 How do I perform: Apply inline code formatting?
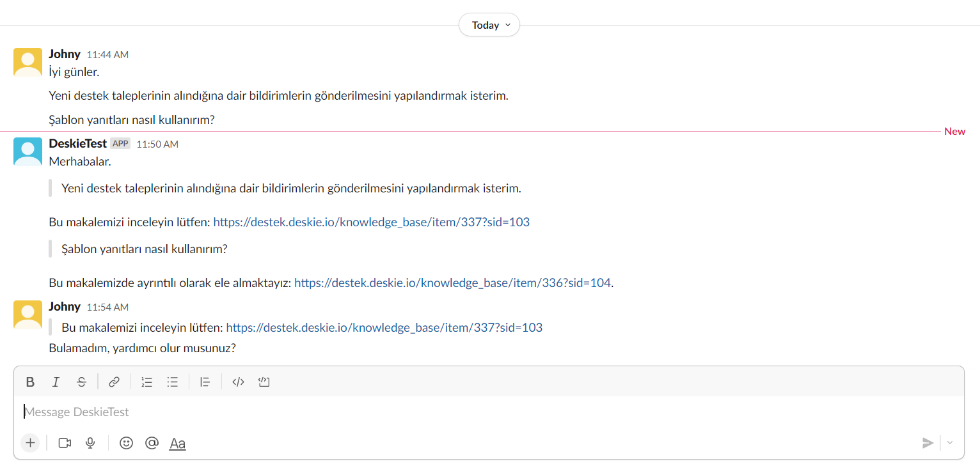[x=238, y=382]
